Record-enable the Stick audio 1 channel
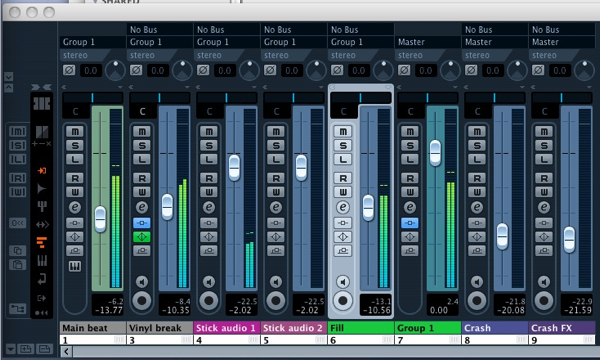The width and height of the screenshot is (600, 360). tap(209, 301)
